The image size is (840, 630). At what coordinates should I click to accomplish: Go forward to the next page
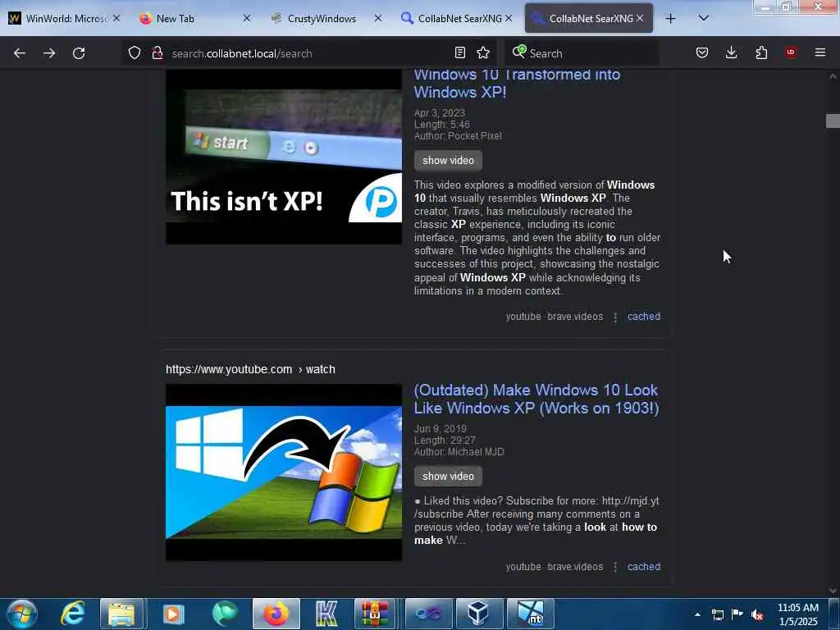(x=49, y=53)
